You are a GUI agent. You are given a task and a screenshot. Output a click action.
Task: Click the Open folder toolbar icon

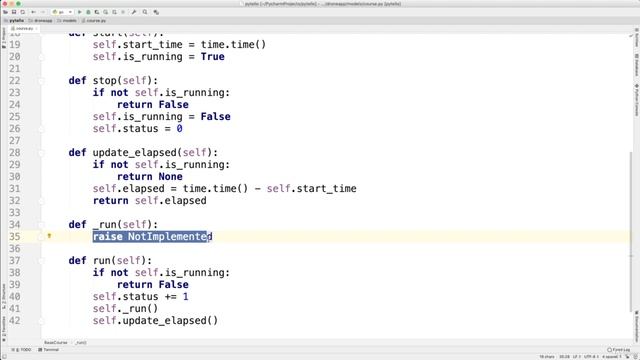(x=5, y=12)
